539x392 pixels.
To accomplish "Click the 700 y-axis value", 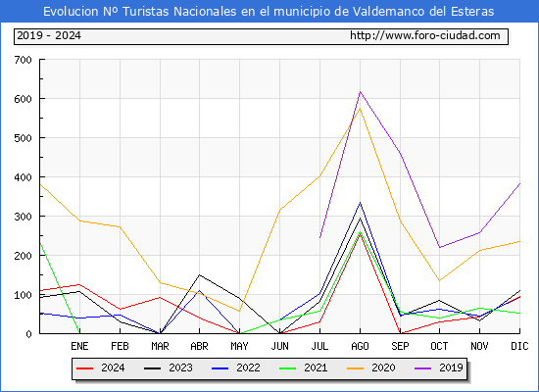I will (x=24, y=60).
